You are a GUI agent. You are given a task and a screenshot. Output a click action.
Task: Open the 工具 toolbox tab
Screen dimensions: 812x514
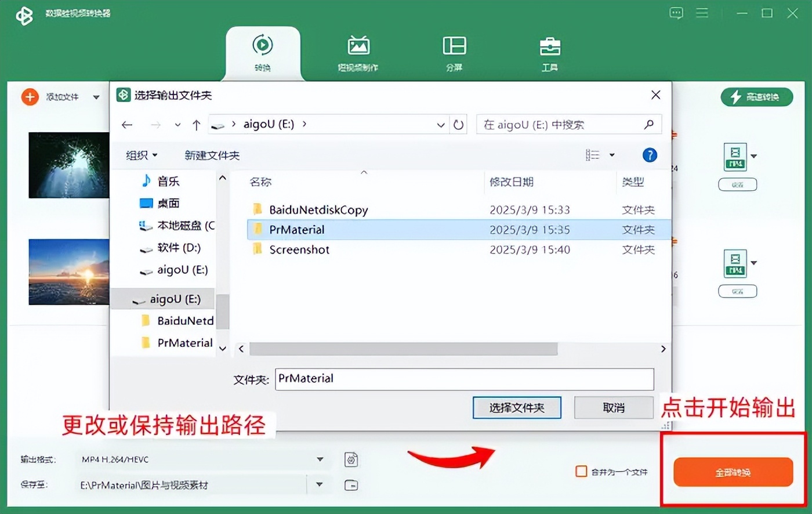549,52
